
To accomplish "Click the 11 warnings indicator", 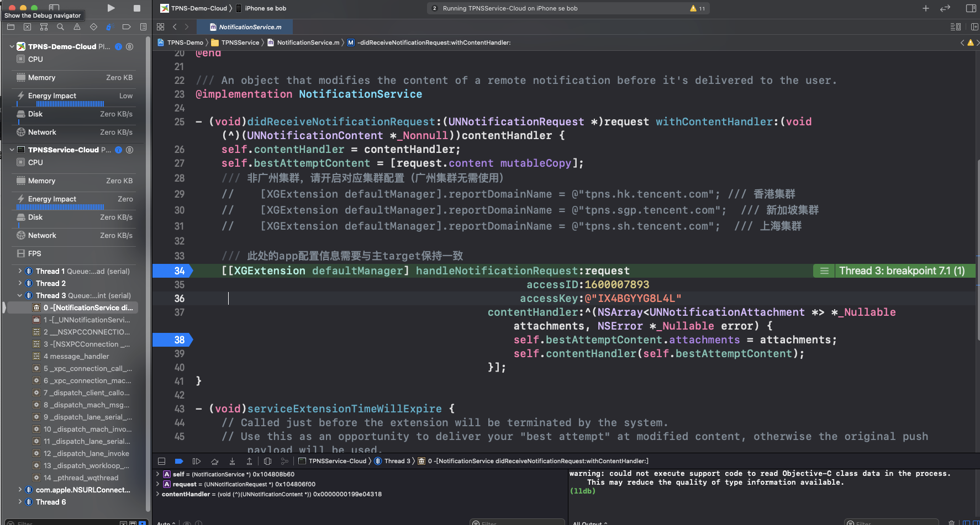I will click(x=697, y=8).
